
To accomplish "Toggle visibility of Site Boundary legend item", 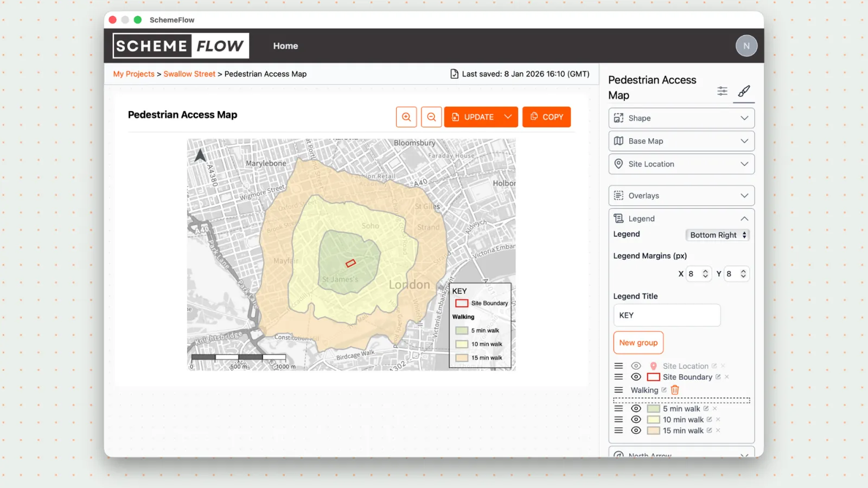I will [636, 377].
